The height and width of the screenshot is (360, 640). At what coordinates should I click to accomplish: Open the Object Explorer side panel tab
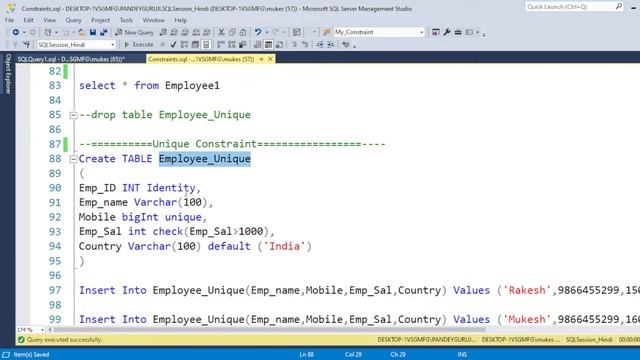8,74
